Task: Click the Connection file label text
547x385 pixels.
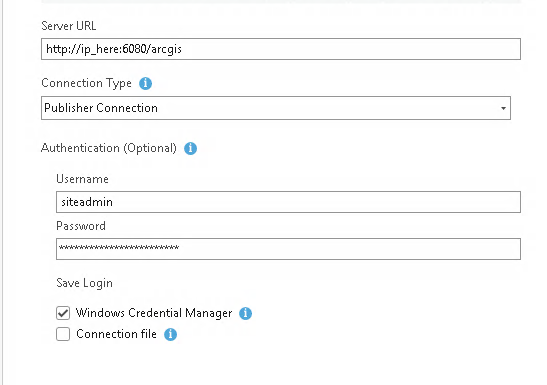Action: 116,334
